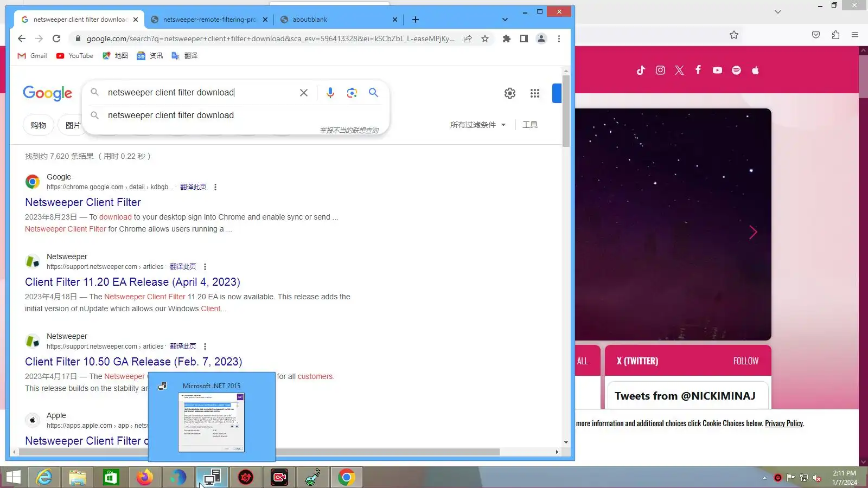Click the Chrome vertical scrollbar thumb

(x=566, y=111)
